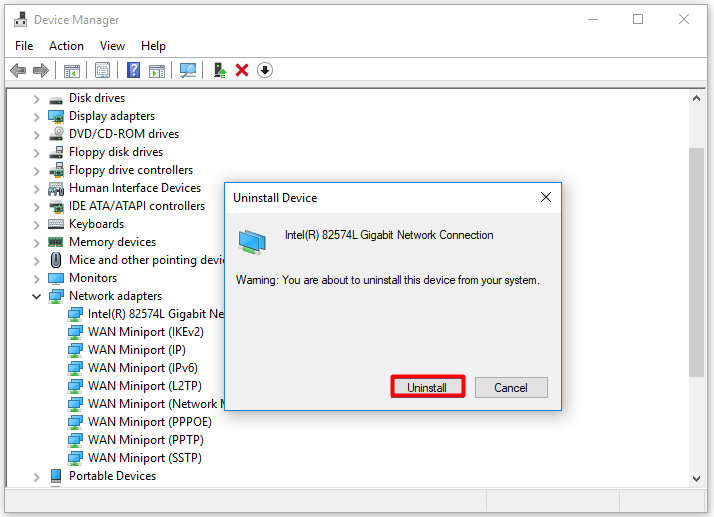Expand the Portable Devices node
714x517 pixels.
coord(36,477)
